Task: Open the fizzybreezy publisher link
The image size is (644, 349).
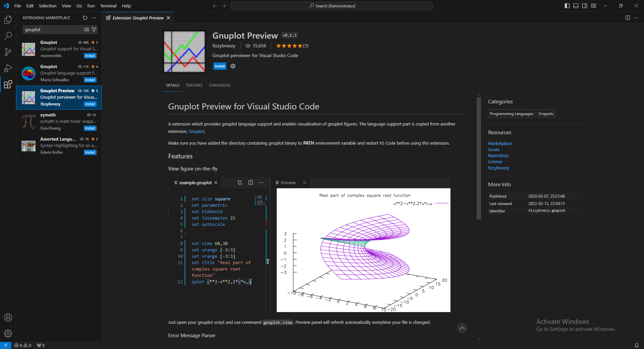Action: pyautogui.click(x=224, y=46)
